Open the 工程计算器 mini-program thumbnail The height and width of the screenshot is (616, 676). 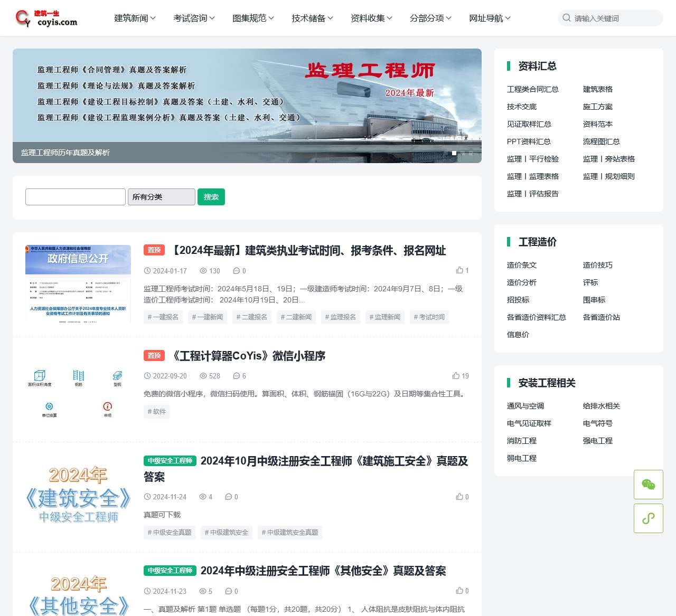78,390
